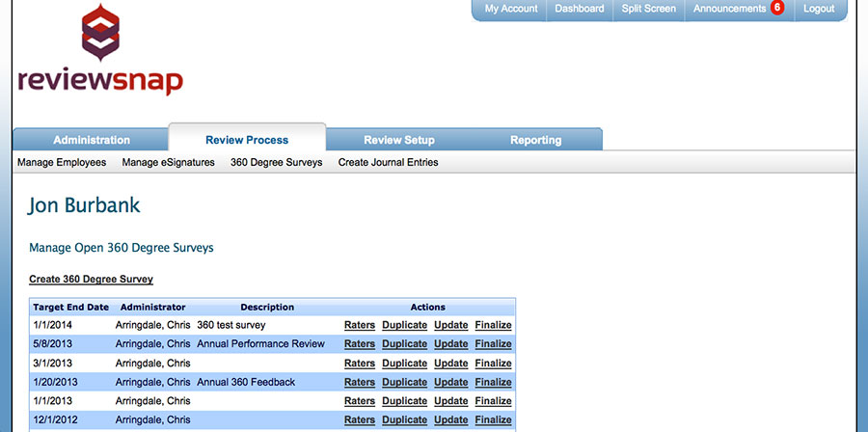Image resolution: width=868 pixels, height=432 pixels.
Task: Open 360 Degree Surveys submenu item
Action: coord(276,163)
